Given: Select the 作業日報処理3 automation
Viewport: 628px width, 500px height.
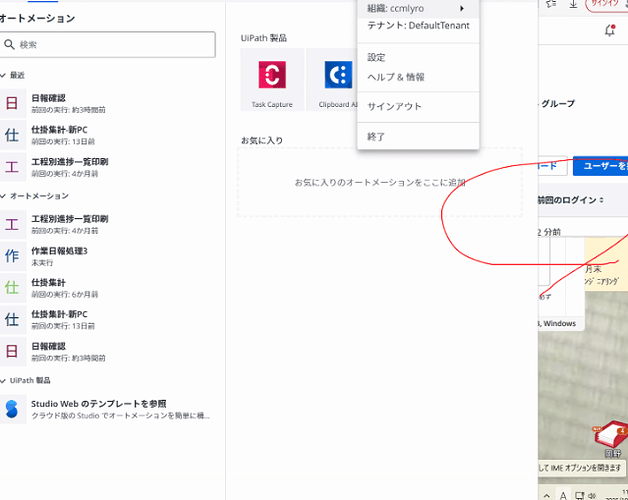Looking at the screenshot, I should [108, 256].
